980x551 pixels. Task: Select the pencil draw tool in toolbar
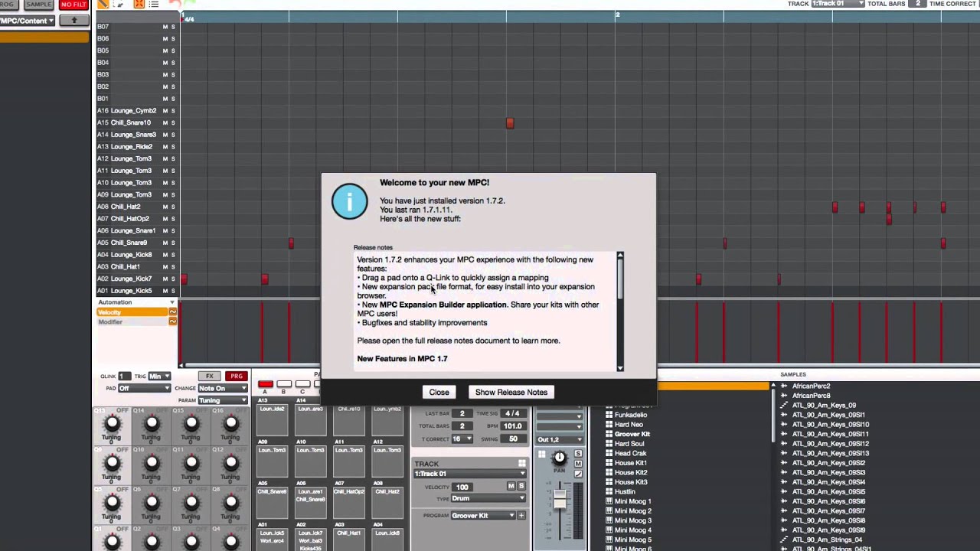pyautogui.click(x=103, y=4)
